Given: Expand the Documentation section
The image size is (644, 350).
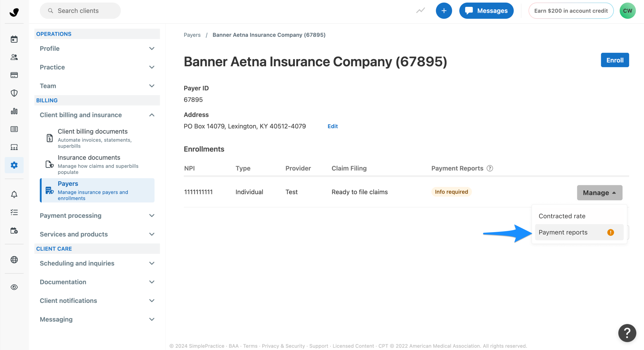Looking at the screenshot, I should pos(97,282).
